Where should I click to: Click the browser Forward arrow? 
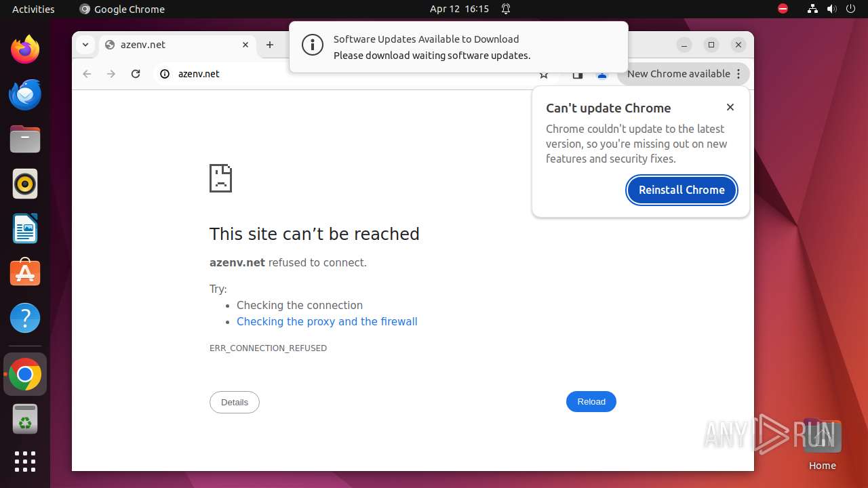(111, 74)
